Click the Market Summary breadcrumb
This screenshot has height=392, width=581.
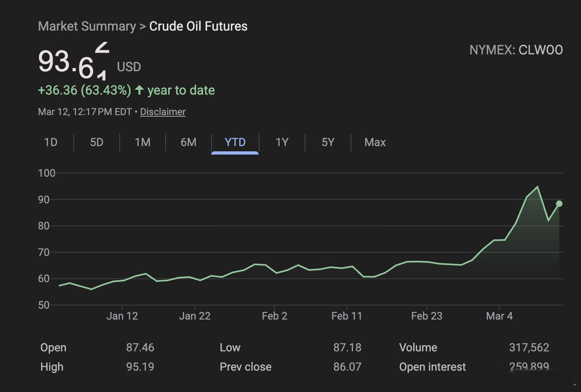click(87, 26)
